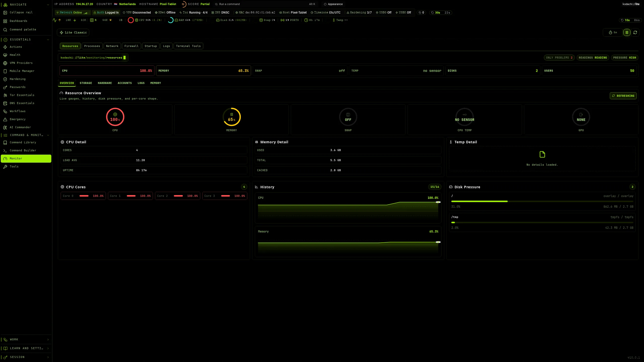Open Tor Essentials
Image resolution: width=644 pixels, height=362 pixels.
point(26,95)
